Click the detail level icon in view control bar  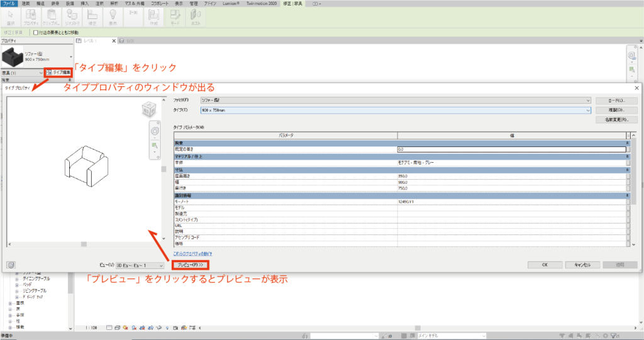109,327
